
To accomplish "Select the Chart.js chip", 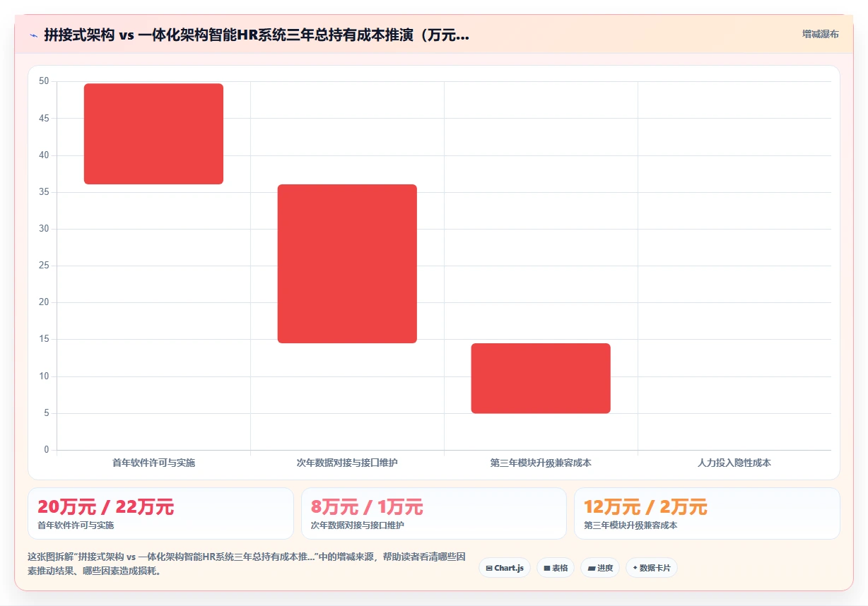I will (x=505, y=568).
